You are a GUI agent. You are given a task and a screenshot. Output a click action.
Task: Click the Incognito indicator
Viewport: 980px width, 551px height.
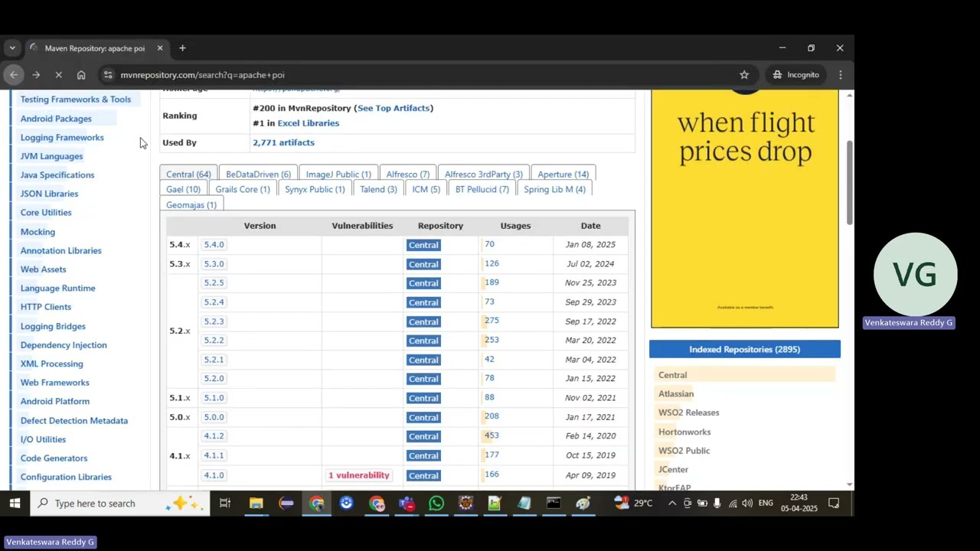click(796, 75)
